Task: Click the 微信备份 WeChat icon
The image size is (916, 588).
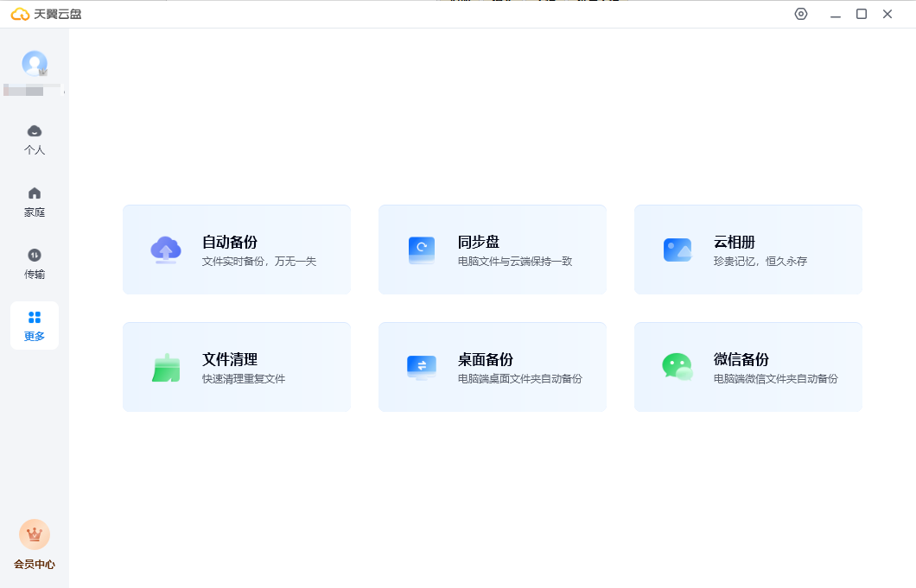Action: (677, 367)
